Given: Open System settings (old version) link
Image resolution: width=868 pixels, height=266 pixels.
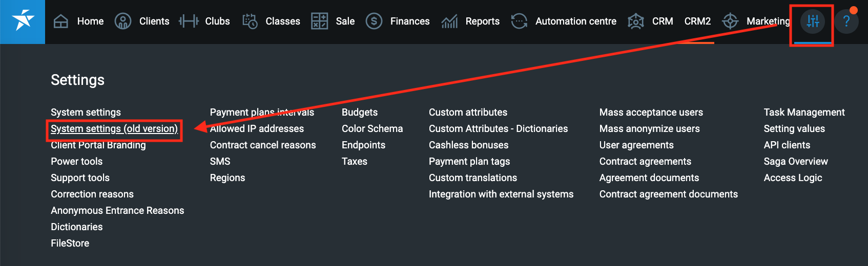Looking at the screenshot, I should [114, 129].
